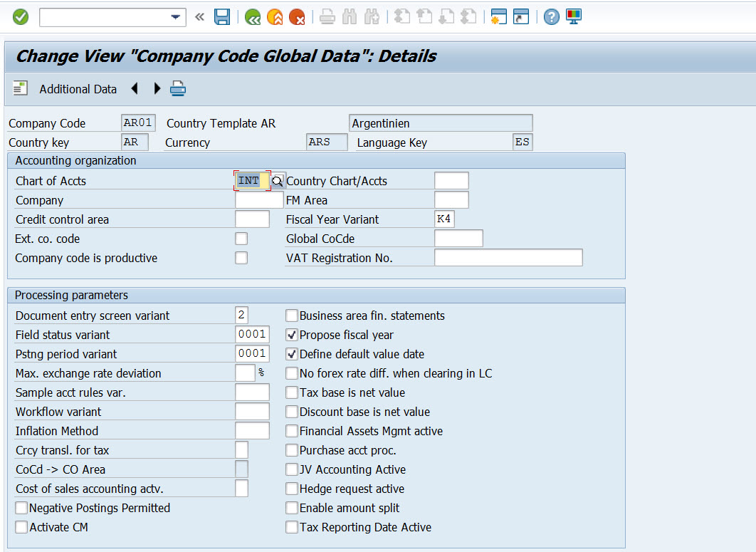This screenshot has width=756, height=552.
Task: Check Company code is productive
Action: click(243, 258)
